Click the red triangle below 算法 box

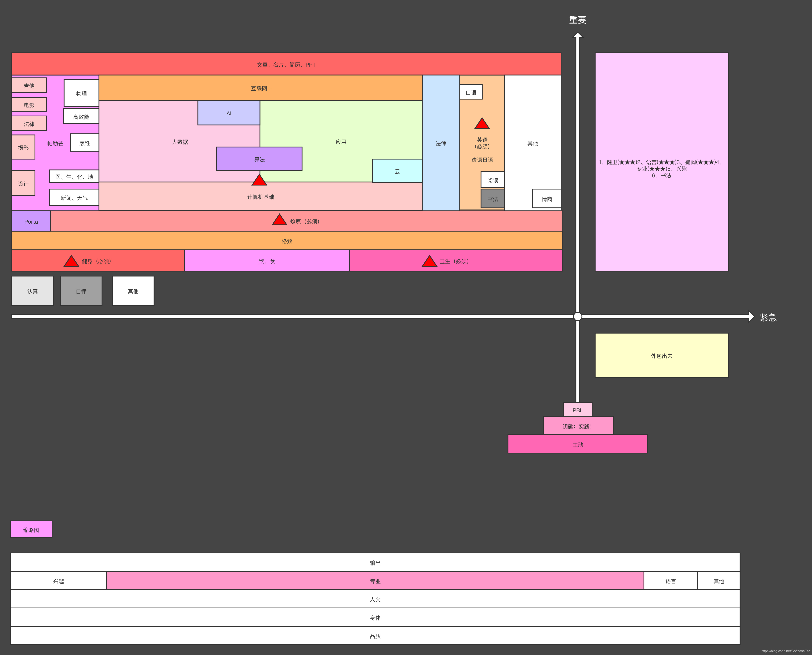pyautogui.click(x=259, y=180)
